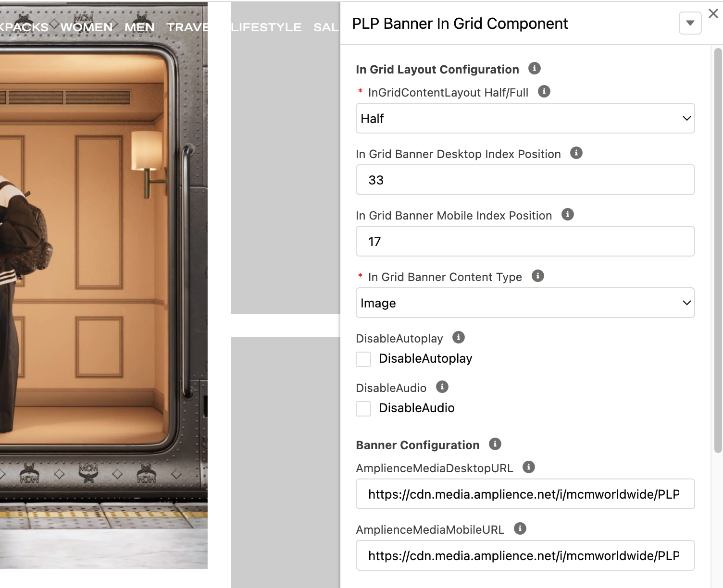
Task: Click info icon for AmplienceMediaDesktopURL
Action: (x=528, y=467)
